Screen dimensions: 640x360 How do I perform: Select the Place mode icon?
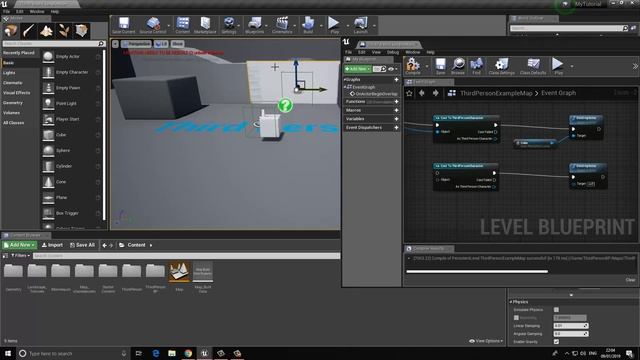[11, 31]
